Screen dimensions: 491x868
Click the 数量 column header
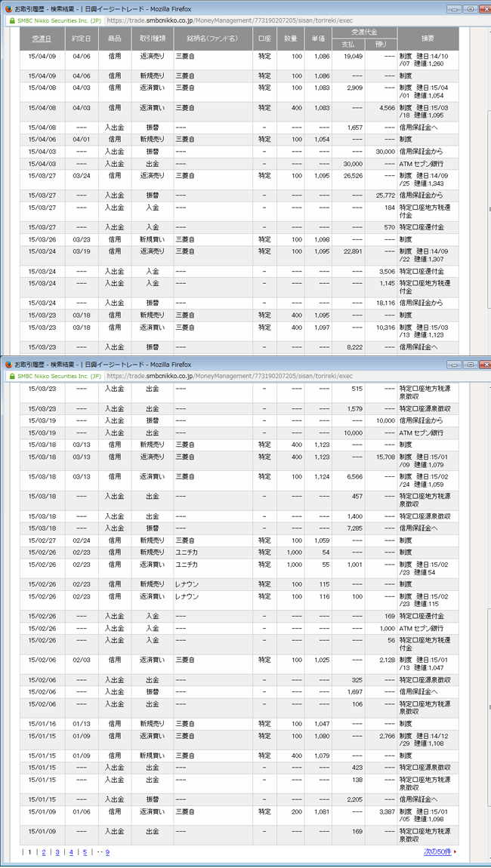[x=290, y=38]
